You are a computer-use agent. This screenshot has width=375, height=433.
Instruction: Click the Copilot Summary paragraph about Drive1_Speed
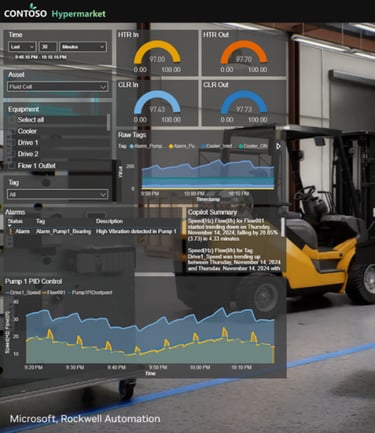pyautogui.click(x=234, y=259)
